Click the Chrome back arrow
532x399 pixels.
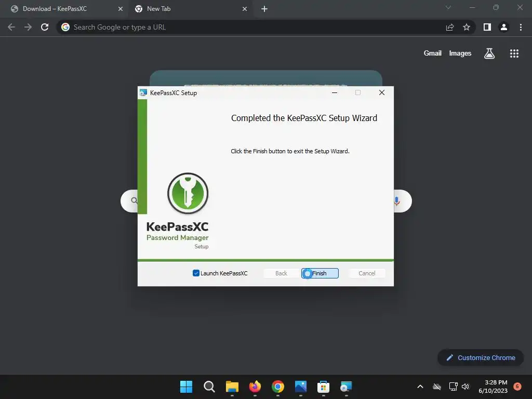[11, 27]
